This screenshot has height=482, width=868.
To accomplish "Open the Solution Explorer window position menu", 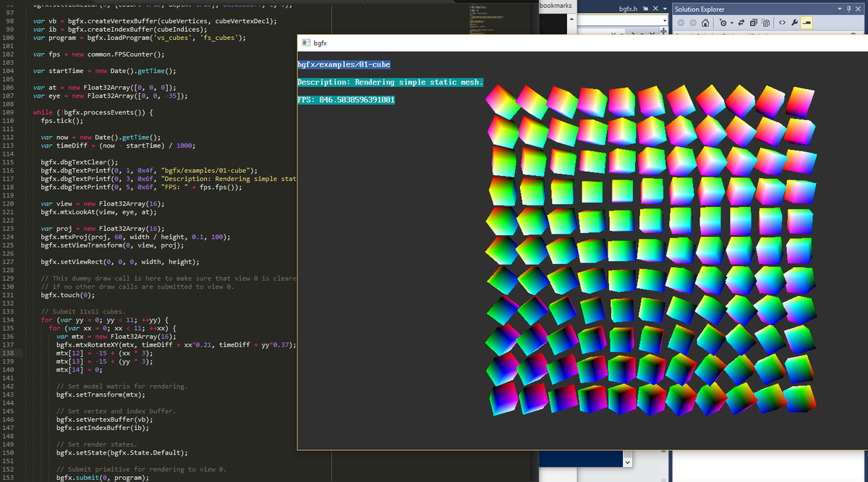I will point(840,9).
